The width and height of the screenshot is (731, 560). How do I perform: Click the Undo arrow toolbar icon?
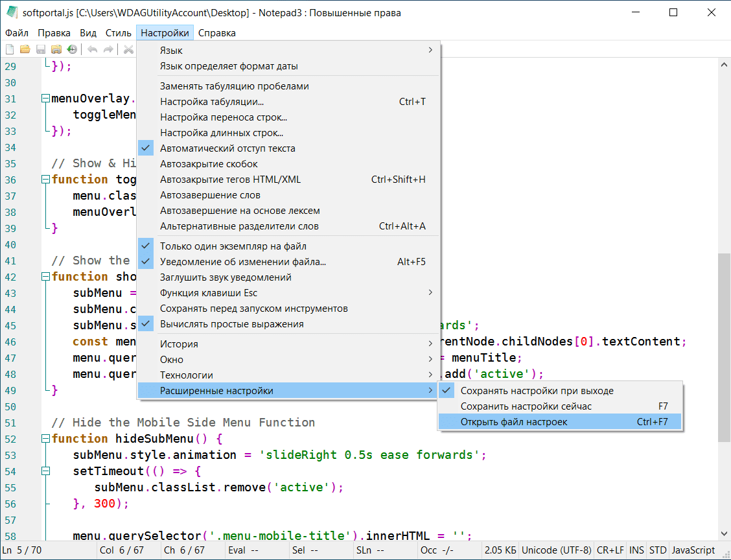click(93, 49)
